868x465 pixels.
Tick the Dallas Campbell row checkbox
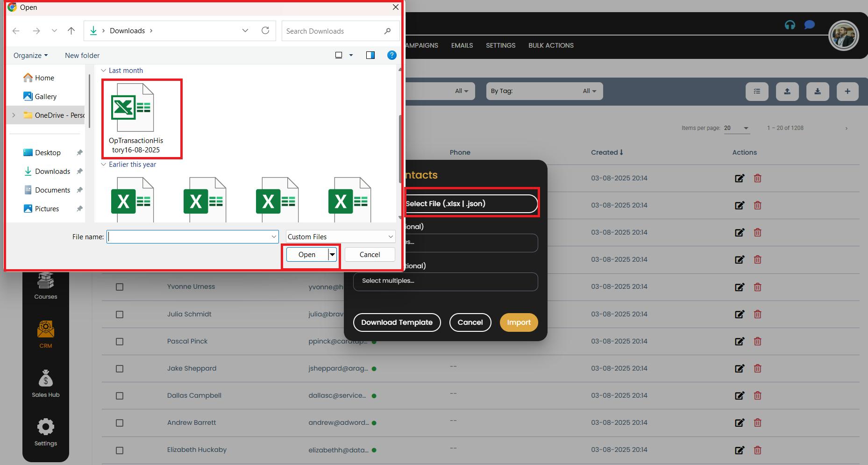pos(120,396)
